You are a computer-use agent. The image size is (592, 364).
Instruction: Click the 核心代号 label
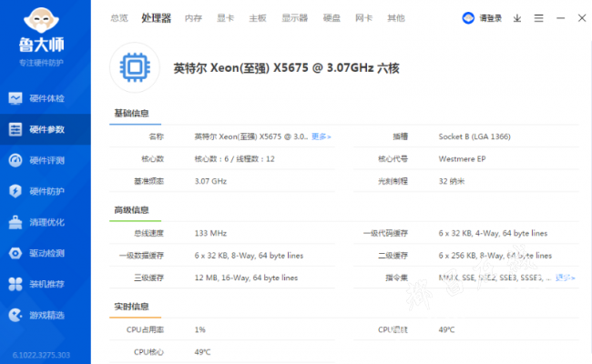coord(393,159)
